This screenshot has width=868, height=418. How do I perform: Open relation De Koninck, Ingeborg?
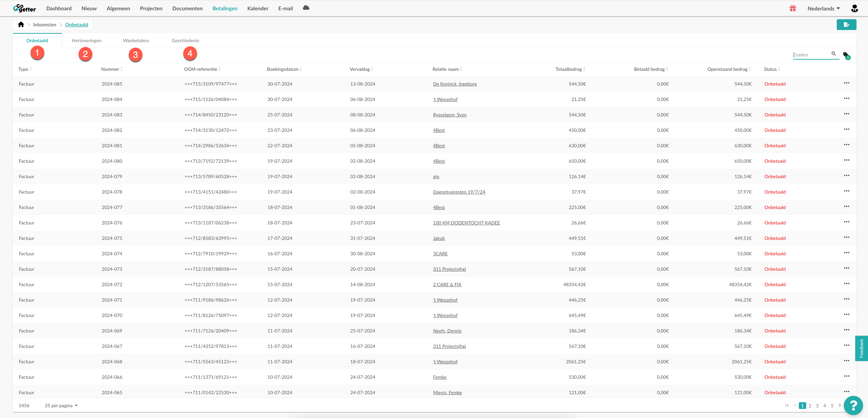455,84
